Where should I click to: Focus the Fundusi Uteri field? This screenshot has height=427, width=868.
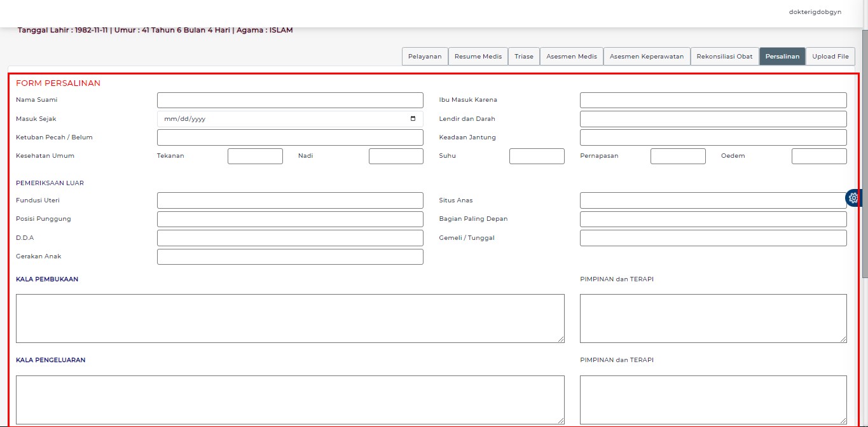290,200
